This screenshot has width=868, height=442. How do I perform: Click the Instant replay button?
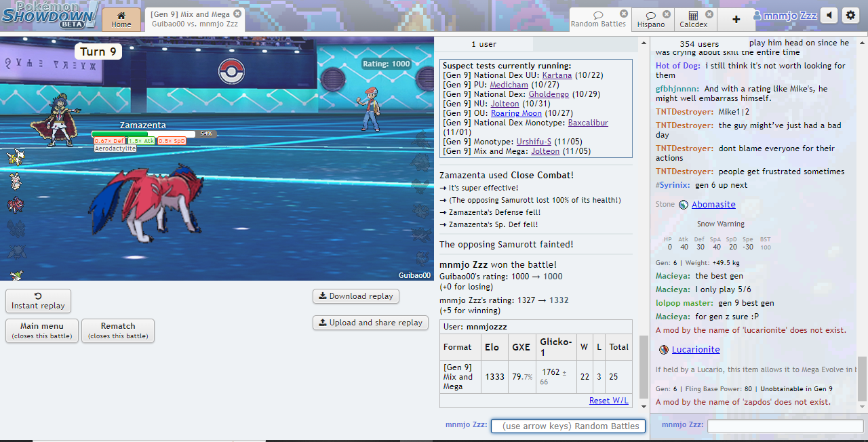38,301
